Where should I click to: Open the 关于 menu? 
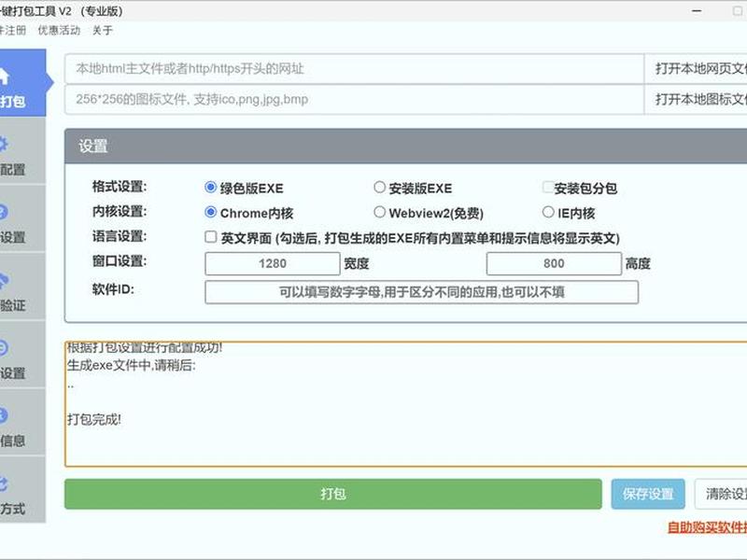pos(103,31)
